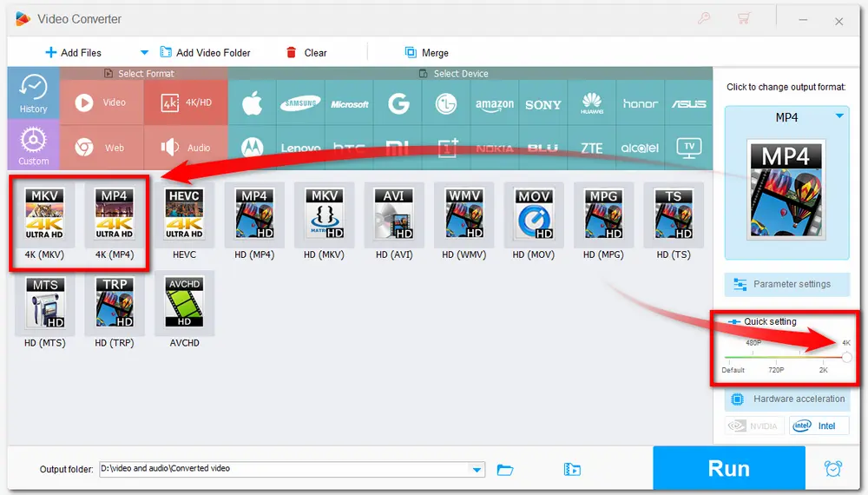Viewport: 868px width, 495px height.
Task: Toggle NVIDIA hardware acceleration
Action: [755, 426]
